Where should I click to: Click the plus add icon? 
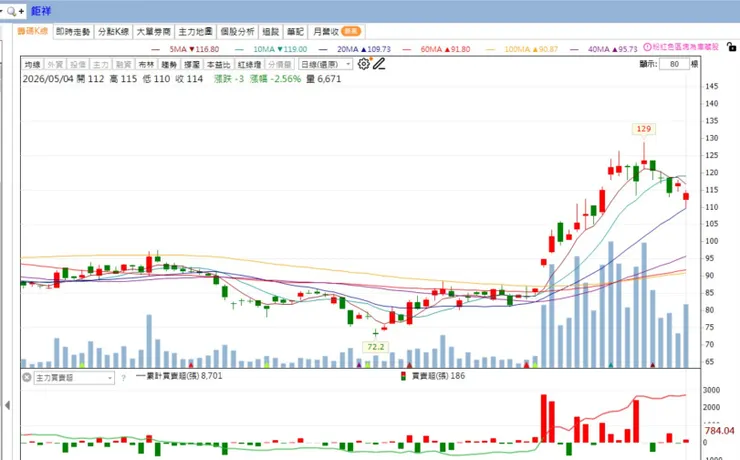(21, 11)
